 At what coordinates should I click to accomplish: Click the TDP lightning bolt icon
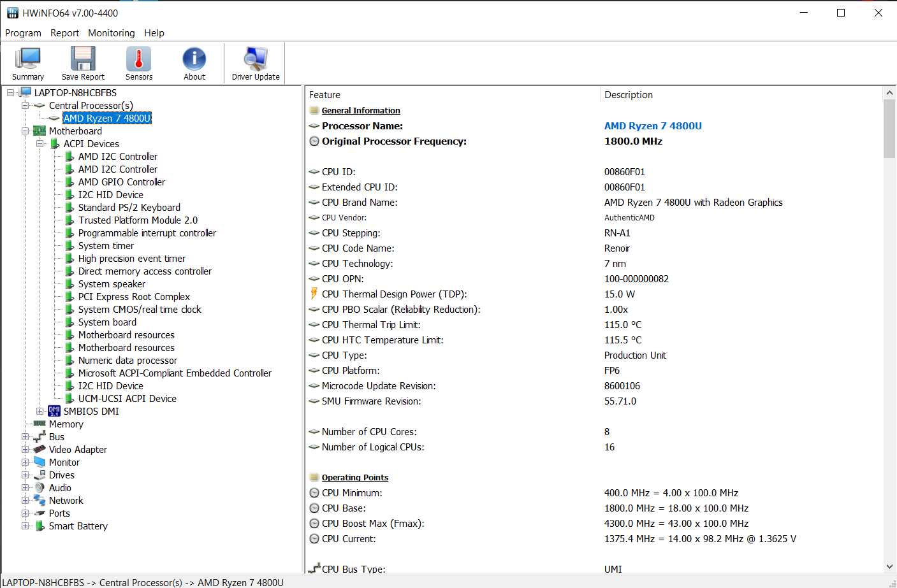pyautogui.click(x=314, y=294)
